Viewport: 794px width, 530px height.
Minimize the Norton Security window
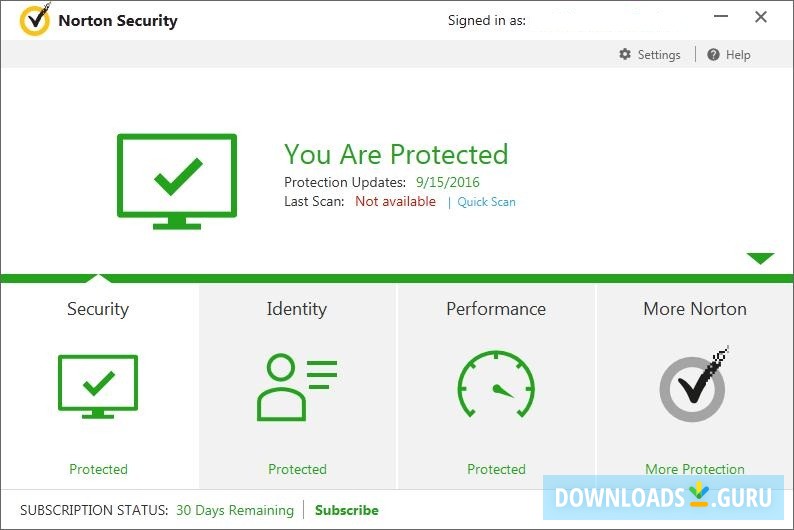pyautogui.click(x=722, y=17)
